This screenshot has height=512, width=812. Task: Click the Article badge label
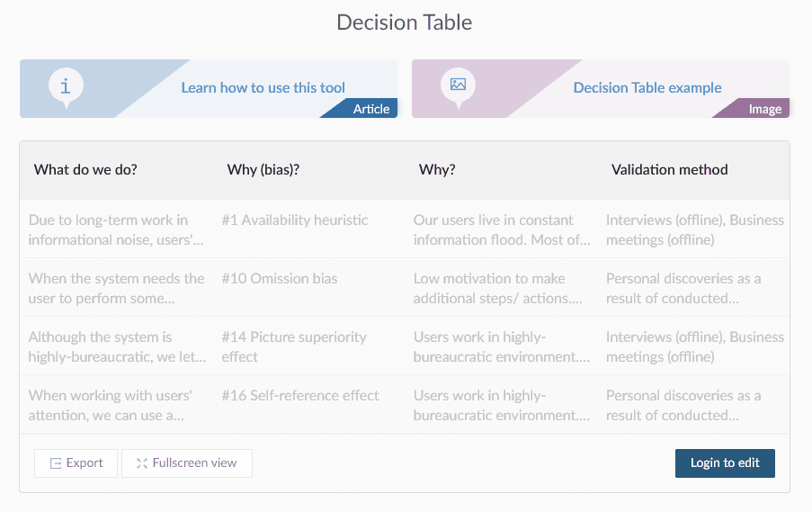pyautogui.click(x=371, y=109)
